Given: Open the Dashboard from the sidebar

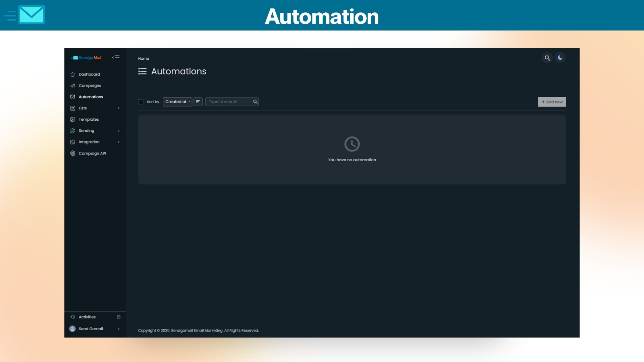Looking at the screenshot, I should click(x=89, y=74).
